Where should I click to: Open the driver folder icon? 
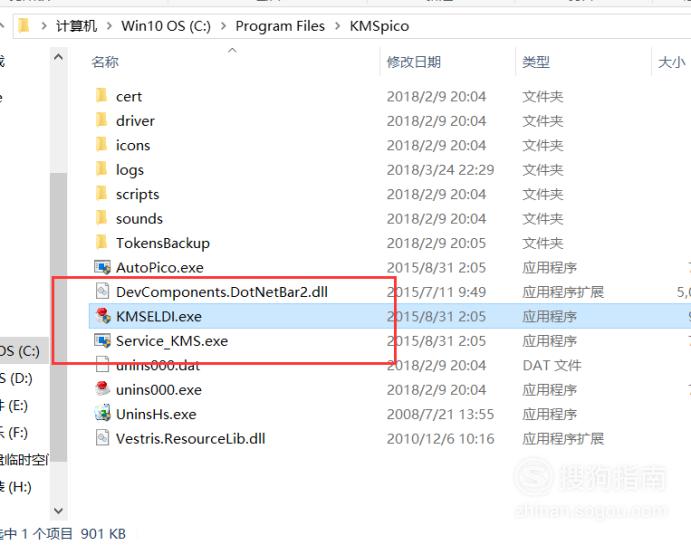click(101, 120)
